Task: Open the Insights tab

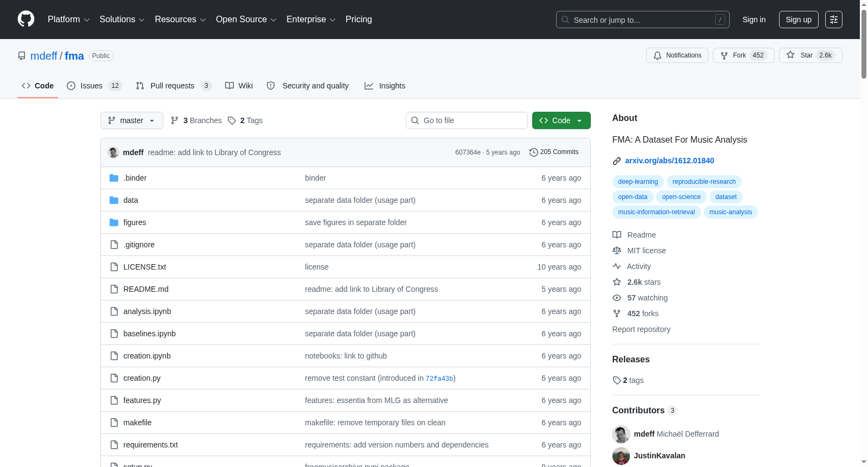Action: pyautogui.click(x=385, y=86)
